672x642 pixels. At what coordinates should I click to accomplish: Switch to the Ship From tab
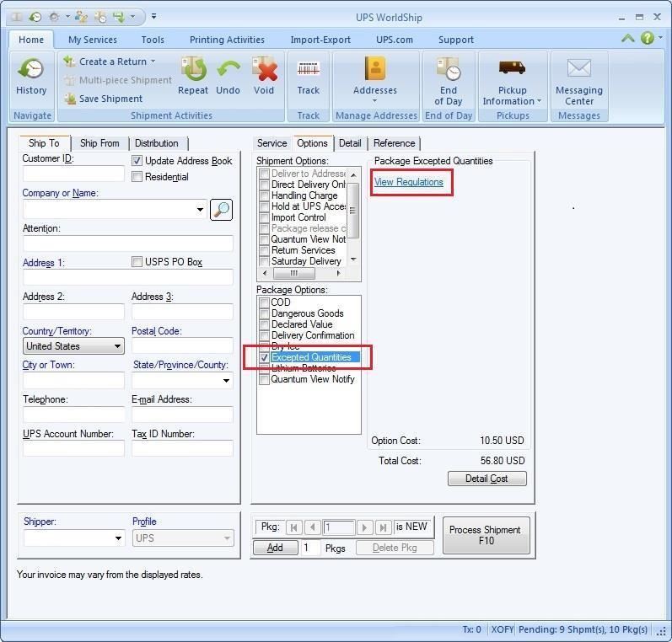pyautogui.click(x=99, y=143)
